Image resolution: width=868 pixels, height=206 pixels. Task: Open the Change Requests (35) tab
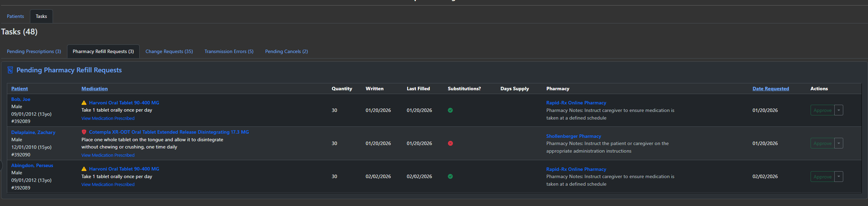pyautogui.click(x=169, y=51)
